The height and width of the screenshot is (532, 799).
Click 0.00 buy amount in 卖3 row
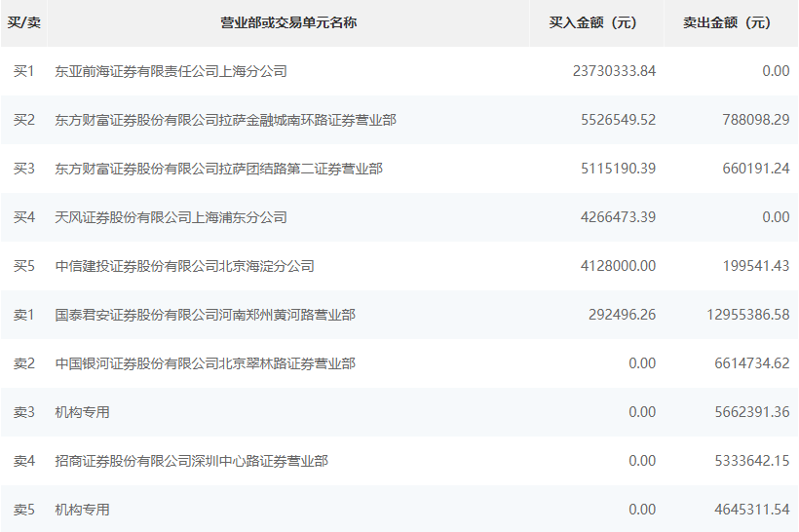(x=642, y=412)
